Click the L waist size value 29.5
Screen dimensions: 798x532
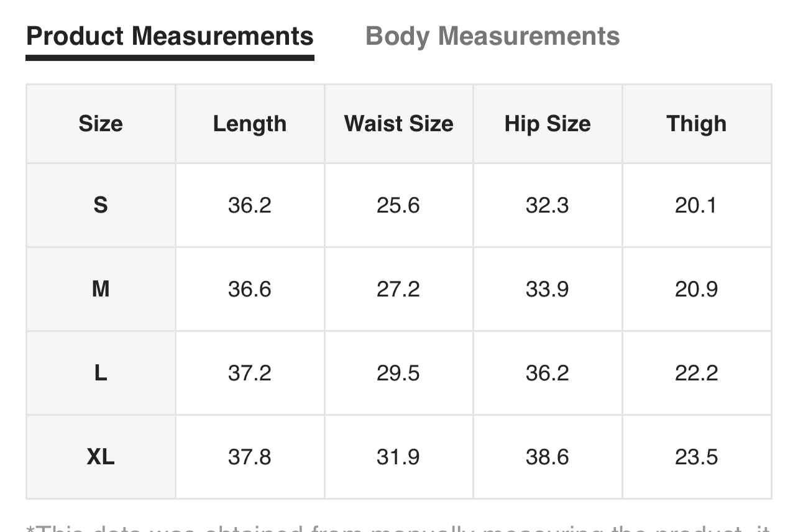click(398, 373)
